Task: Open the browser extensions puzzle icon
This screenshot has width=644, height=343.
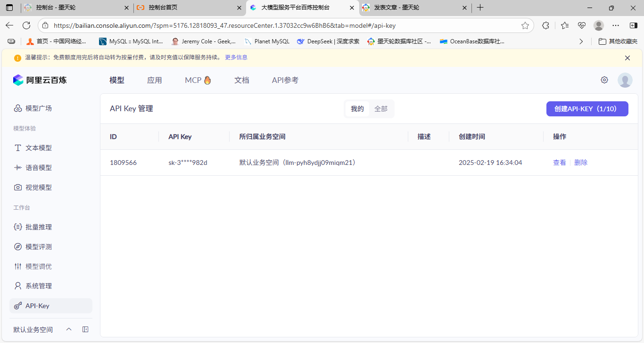Action: pyautogui.click(x=545, y=25)
